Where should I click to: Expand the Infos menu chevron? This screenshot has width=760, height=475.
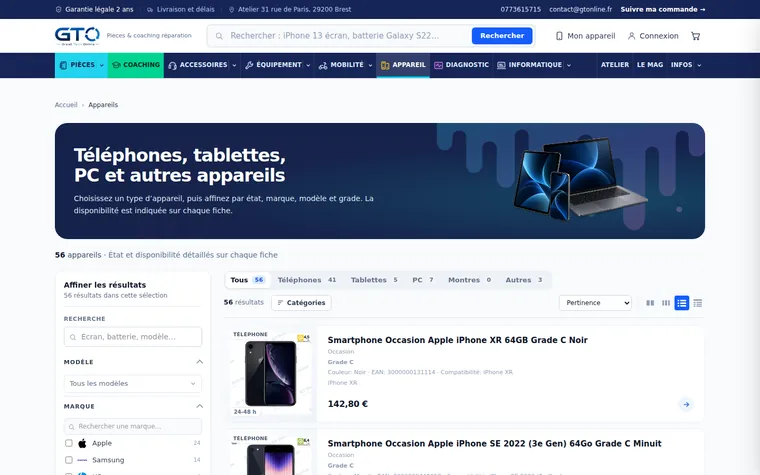pyautogui.click(x=699, y=65)
